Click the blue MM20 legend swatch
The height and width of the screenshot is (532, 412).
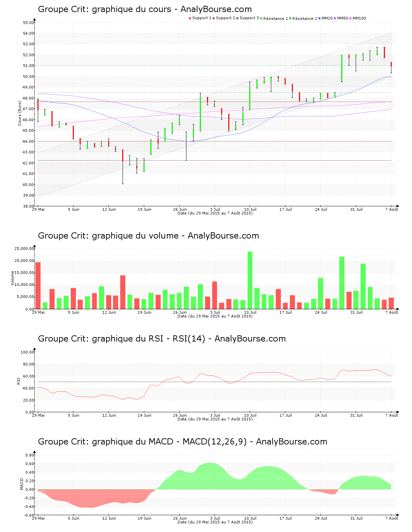click(x=319, y=18)
